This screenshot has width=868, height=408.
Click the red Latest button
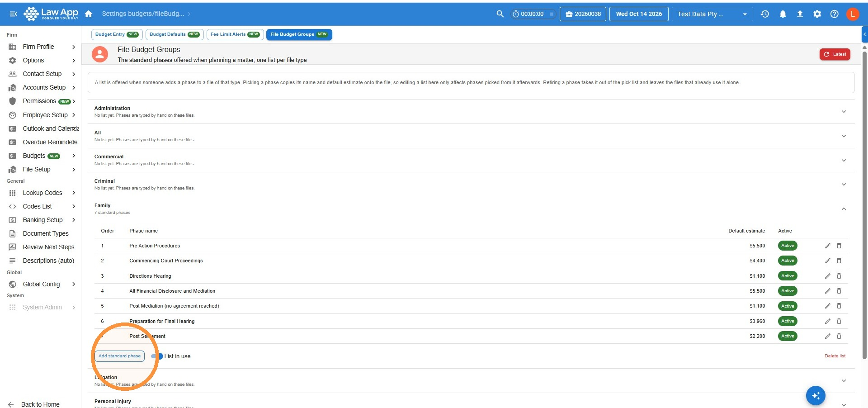[x=835, y=54]
